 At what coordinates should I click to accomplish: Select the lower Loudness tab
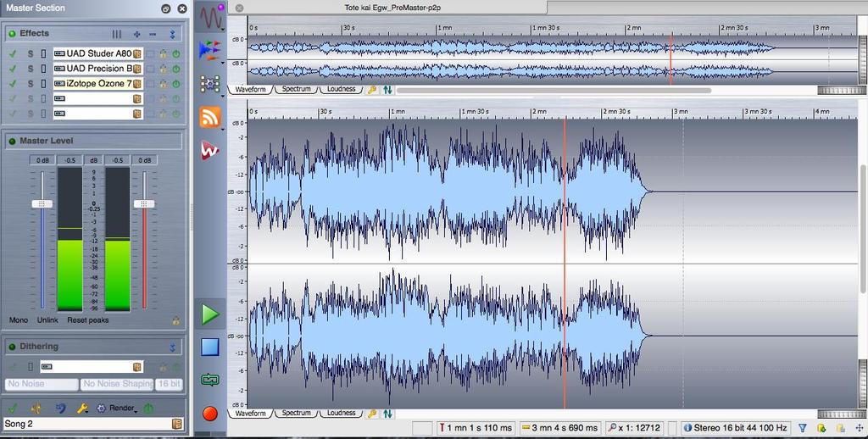tap(341, 414)
